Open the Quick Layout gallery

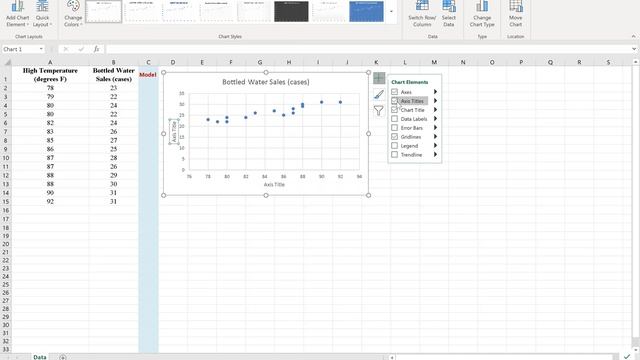[42, 14]
